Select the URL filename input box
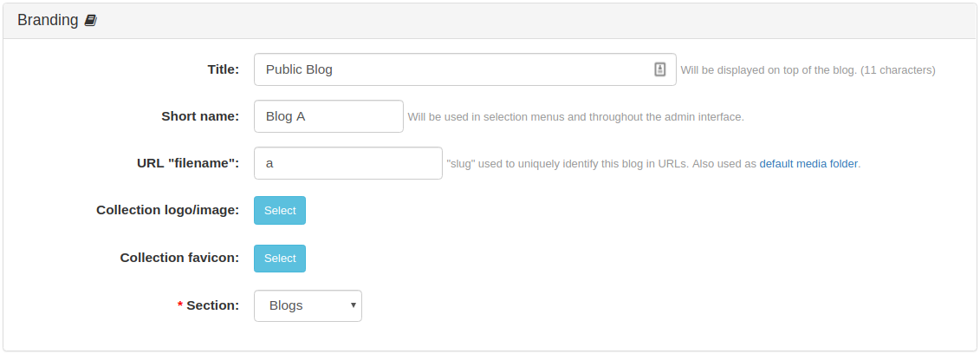Image resolution: width=980 pixels, height=354 pixels. pyautogui.click(x=348, y=163)
